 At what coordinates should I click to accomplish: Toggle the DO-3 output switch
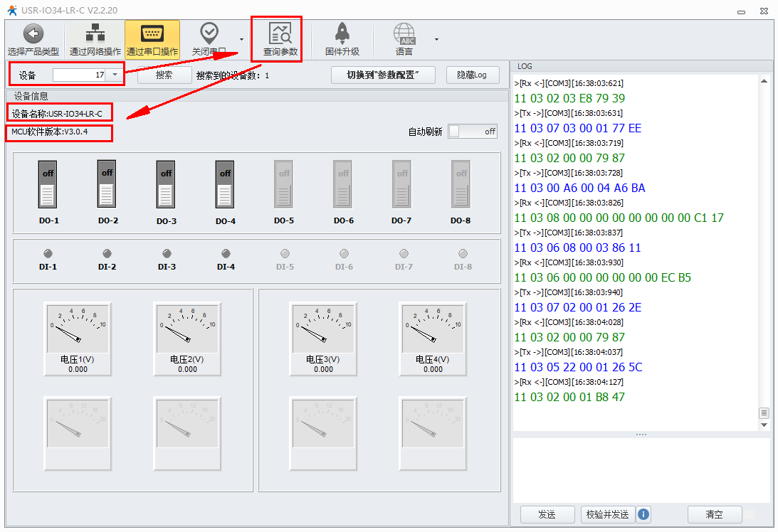coord(166,183)
